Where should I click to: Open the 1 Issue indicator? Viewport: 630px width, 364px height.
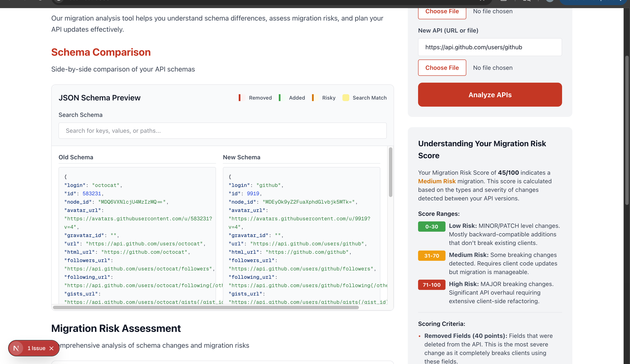[x=36, y=348]
